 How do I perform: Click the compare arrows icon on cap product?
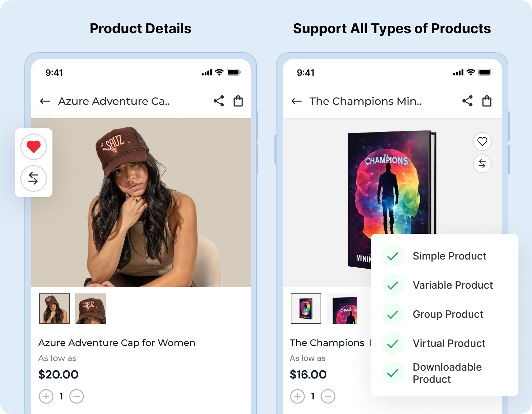click(34, 178)
